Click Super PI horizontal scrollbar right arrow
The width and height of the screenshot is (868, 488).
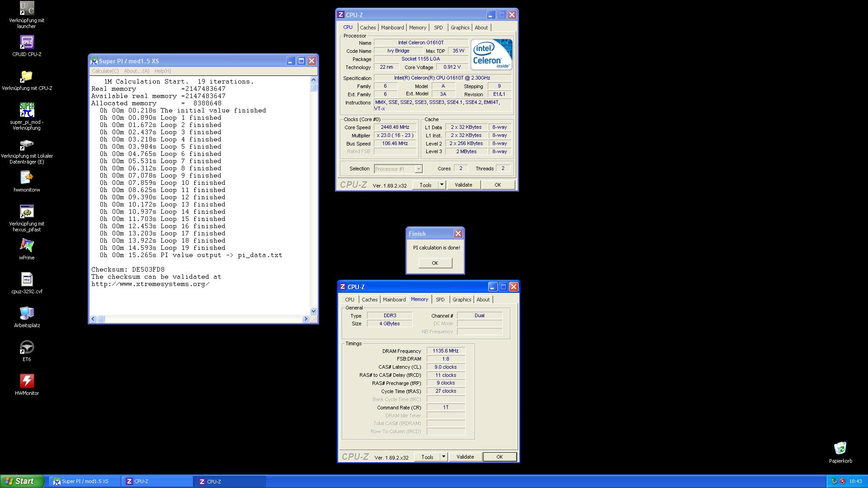pos(306,319)
